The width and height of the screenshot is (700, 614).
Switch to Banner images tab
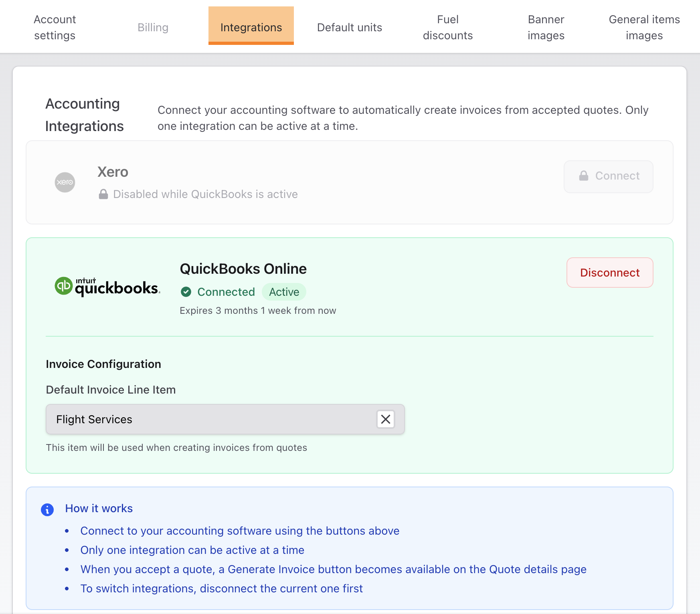[546, 27]
